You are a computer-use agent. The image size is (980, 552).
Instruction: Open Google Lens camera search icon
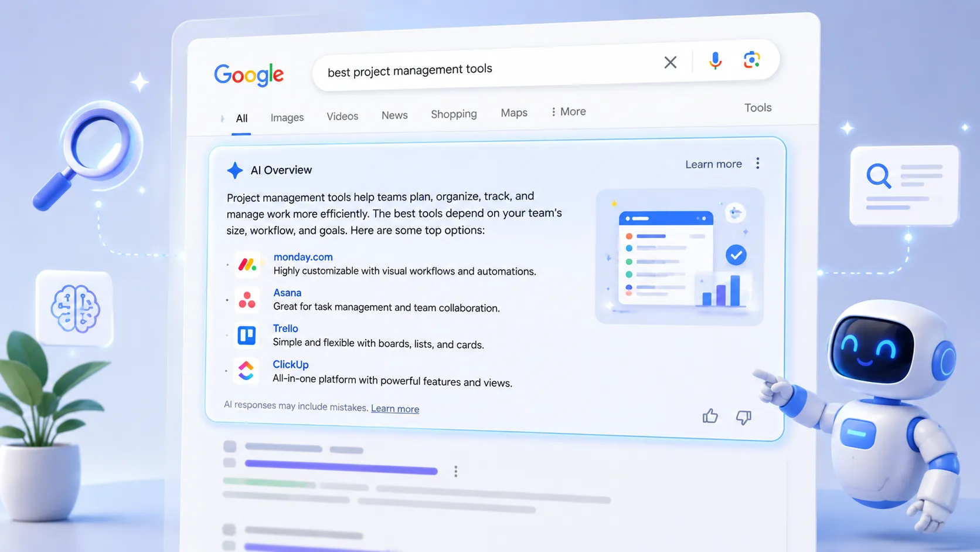tap(752, 59)
